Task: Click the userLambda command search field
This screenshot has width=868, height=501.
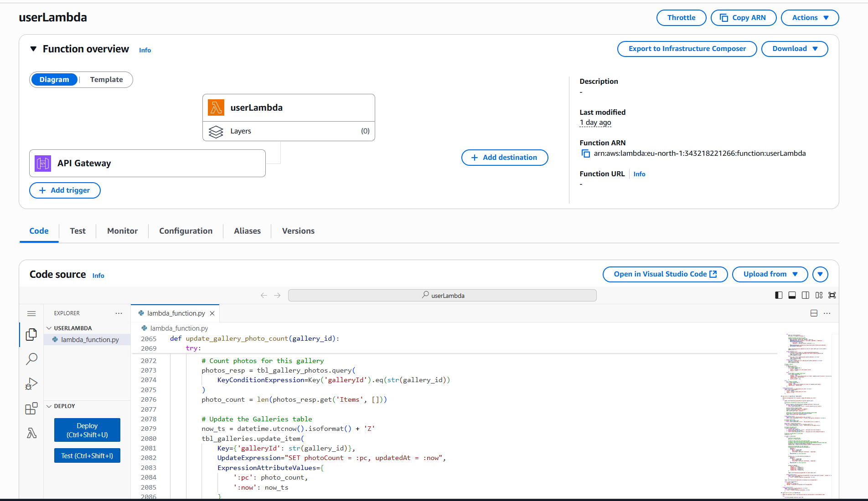Action: [x=442, y=295]
